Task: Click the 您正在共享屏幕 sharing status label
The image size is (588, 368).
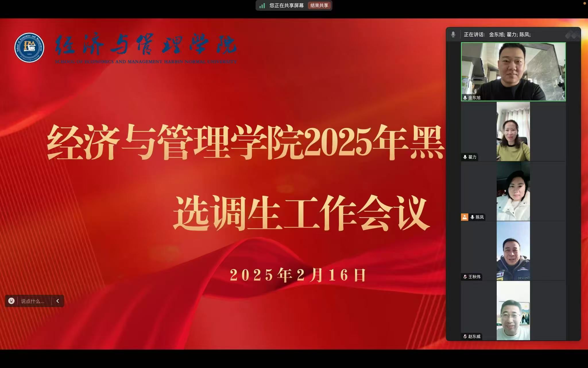Action: point(286,5)
